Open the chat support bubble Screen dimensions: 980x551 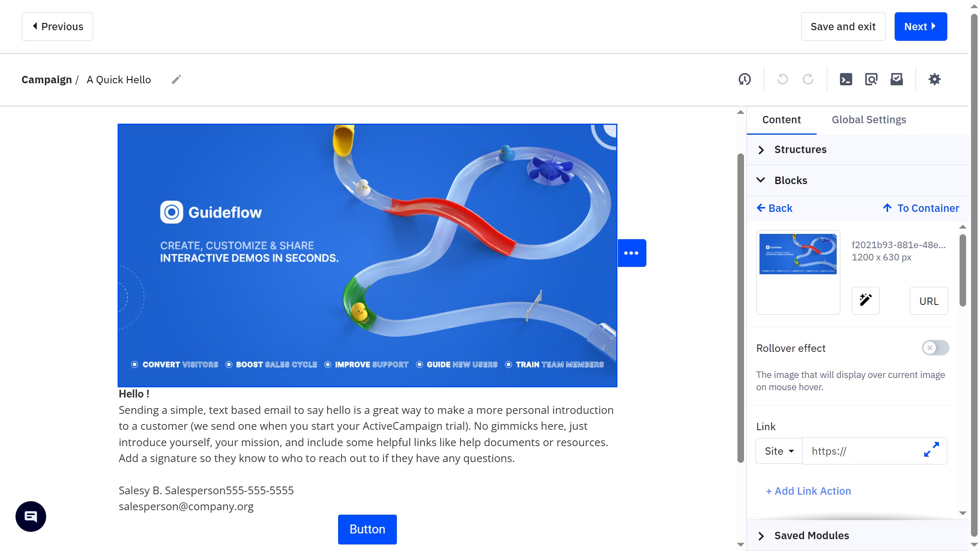[31, 516]
